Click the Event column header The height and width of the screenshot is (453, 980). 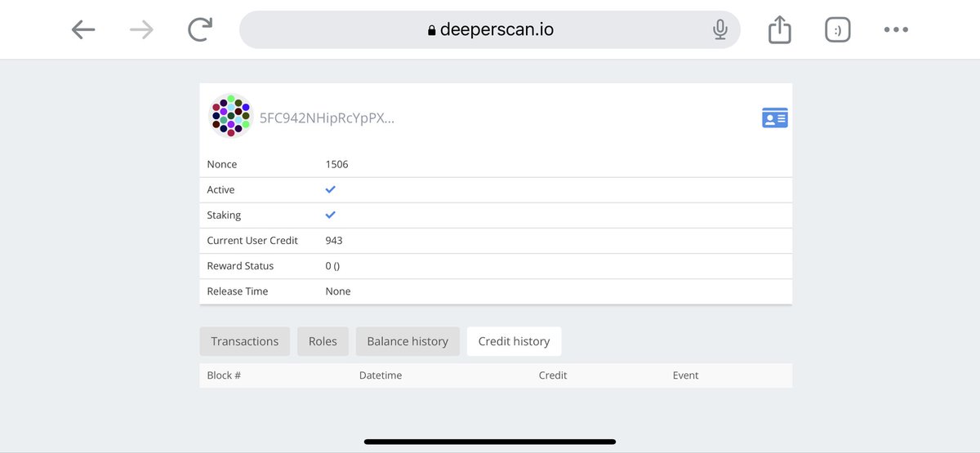[x=685, y=375]
